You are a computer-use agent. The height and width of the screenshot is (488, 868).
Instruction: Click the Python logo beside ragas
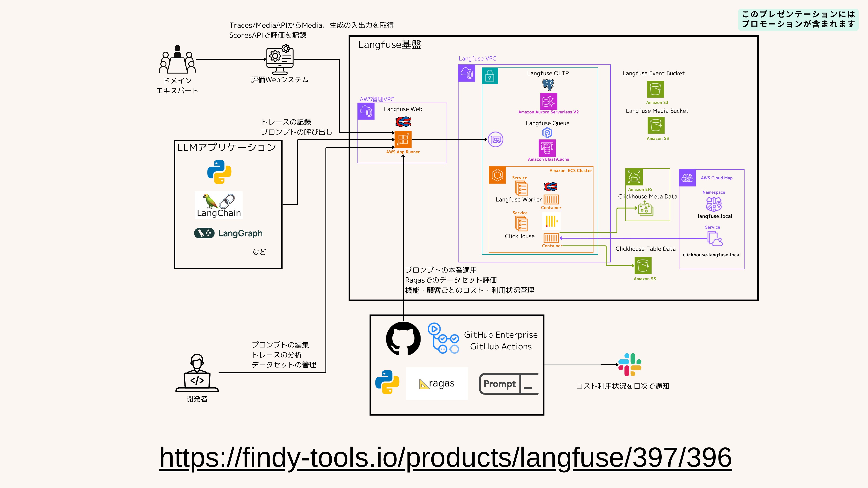[x=388, y=382]
